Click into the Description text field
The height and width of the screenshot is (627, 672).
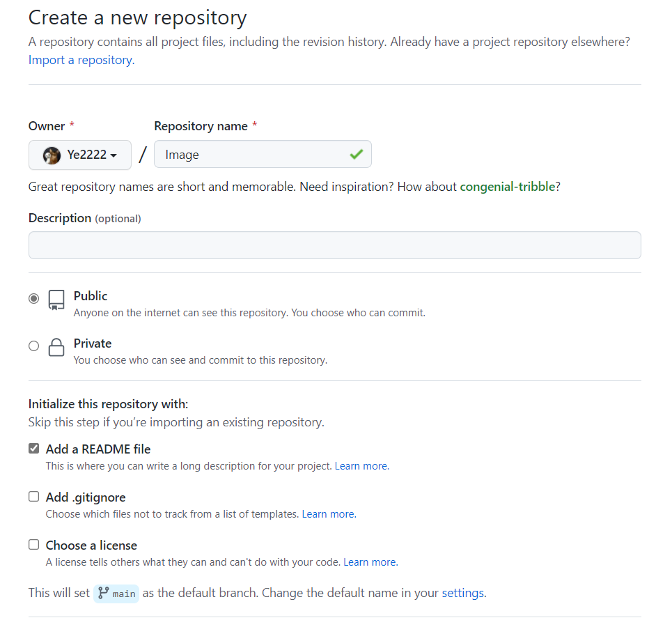click(x=334, y=245)
